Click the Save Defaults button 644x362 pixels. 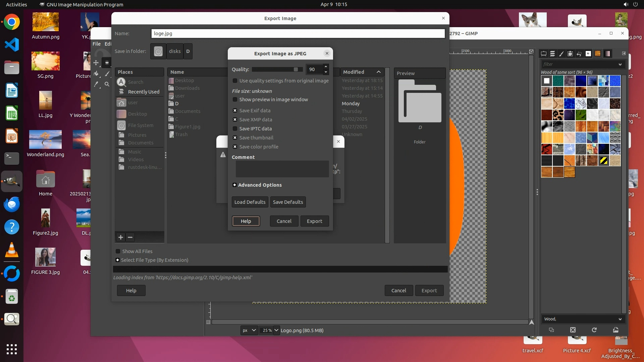point(288,202)
